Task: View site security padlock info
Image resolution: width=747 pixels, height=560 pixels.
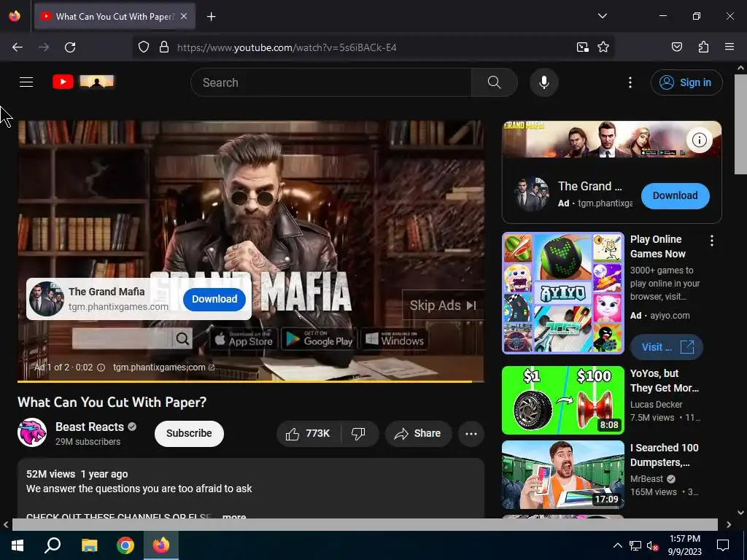Action: (164, 47)
